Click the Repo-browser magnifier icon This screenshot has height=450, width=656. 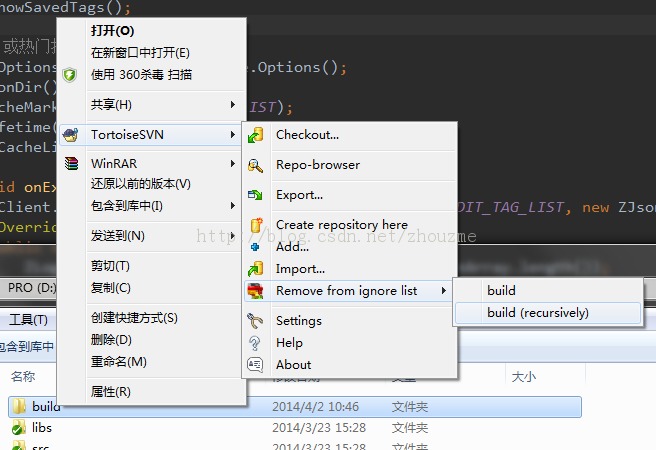tap(255, 166)
